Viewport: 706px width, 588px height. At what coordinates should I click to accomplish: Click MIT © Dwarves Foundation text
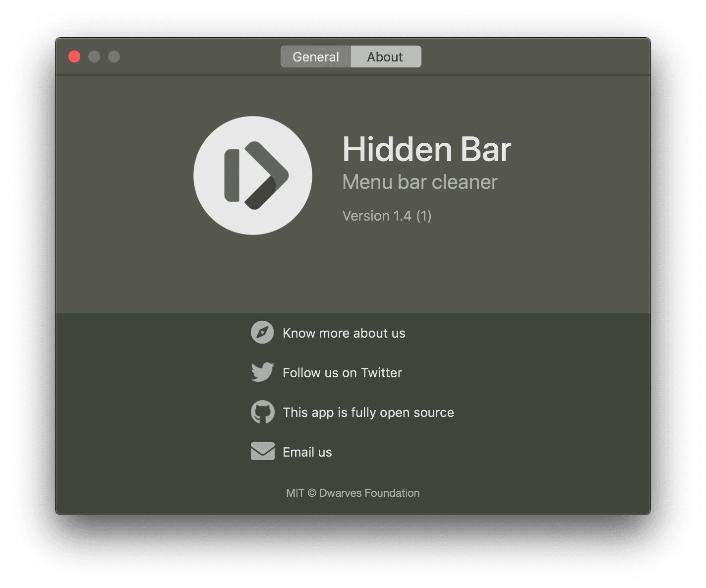[x=353, y=493]
